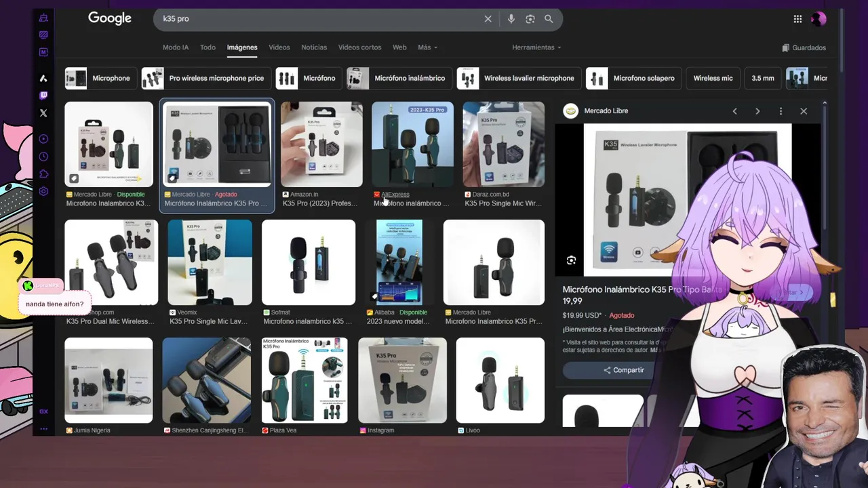Filter by Pro wireless microphone price chip

coord(205,78)
